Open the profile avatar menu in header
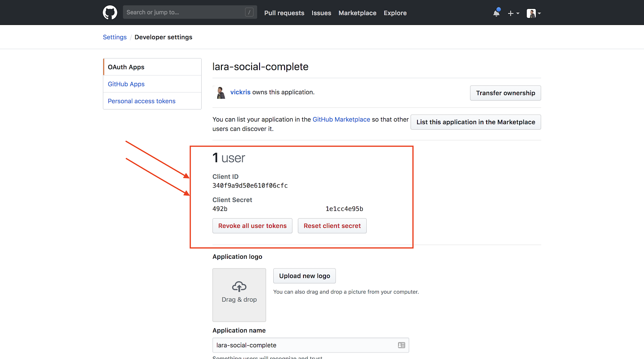This screenshot has width=644, height=359. pos(533,13)
